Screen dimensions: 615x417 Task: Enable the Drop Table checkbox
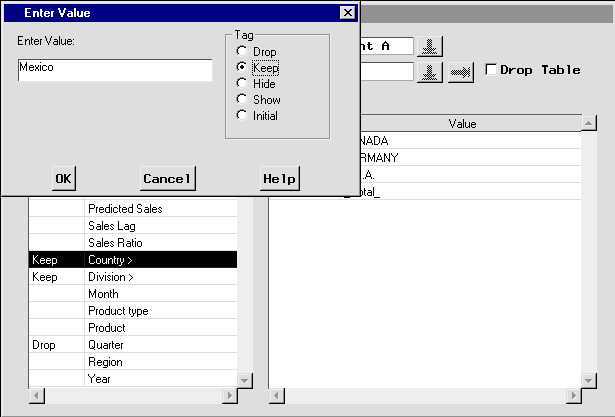[x=491, y=70]
